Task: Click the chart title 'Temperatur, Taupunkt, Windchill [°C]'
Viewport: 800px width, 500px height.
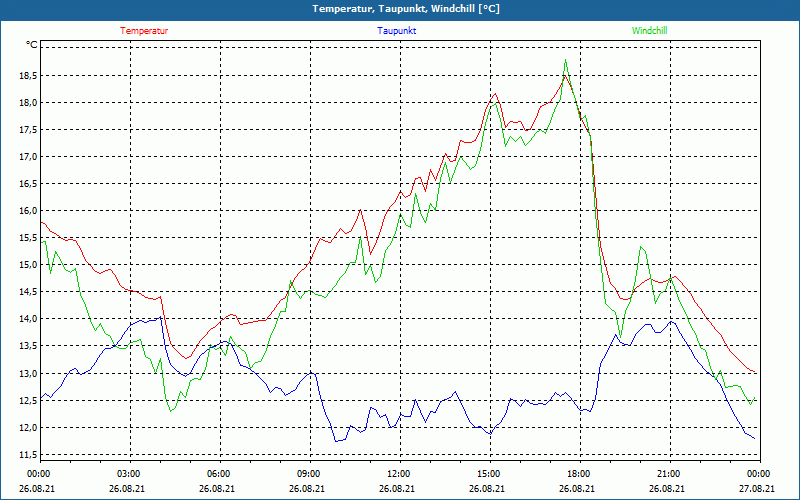Action: (x=406, y=9)
